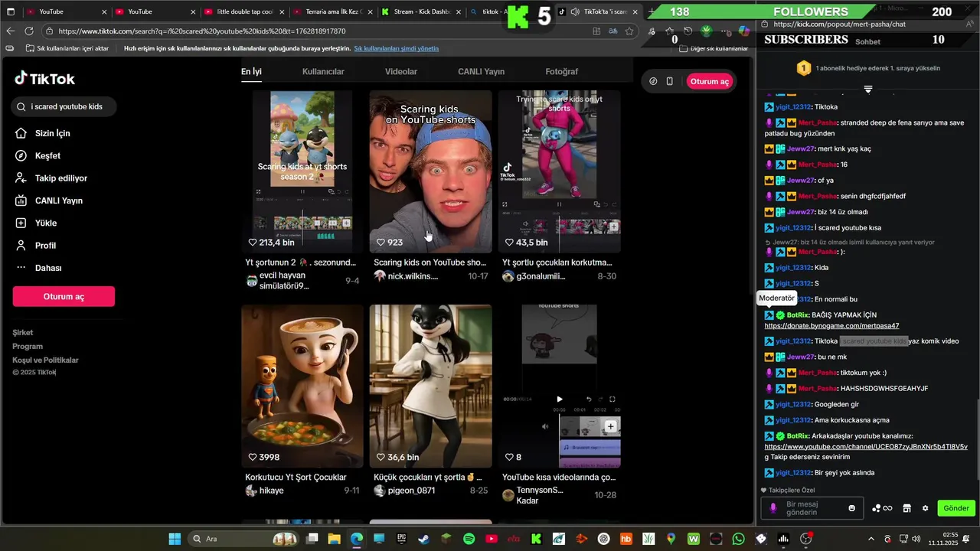Open the nick.wilkins. user profile
Image resolution: width=980 pixels, height=551 pixels.
pos(413,275)
